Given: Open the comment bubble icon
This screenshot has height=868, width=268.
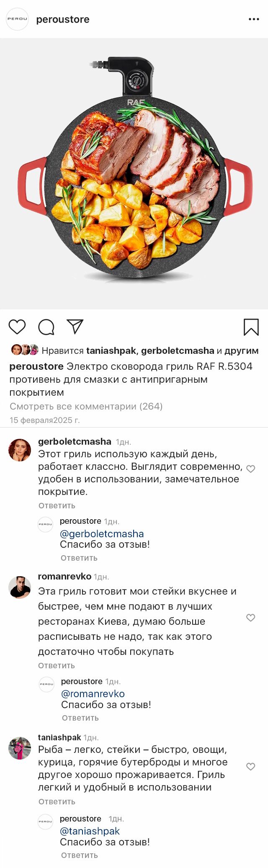Looking at the screenshot, I should (46, 327).
